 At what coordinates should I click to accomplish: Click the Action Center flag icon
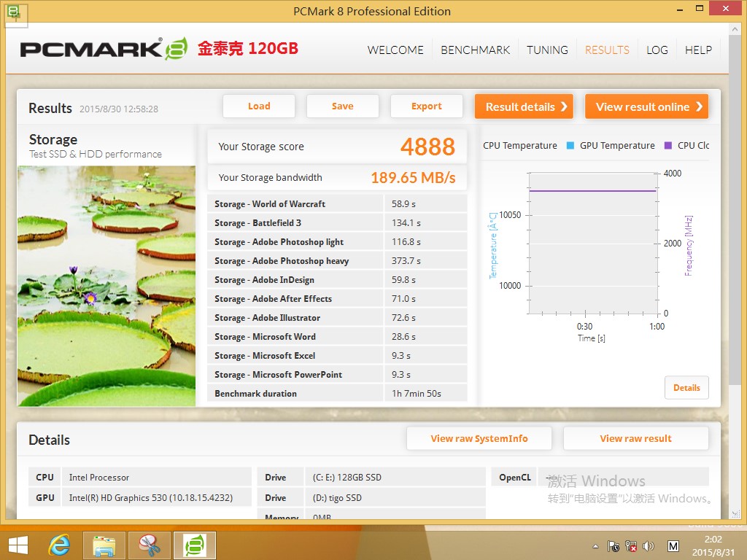(x=614, y=546)
